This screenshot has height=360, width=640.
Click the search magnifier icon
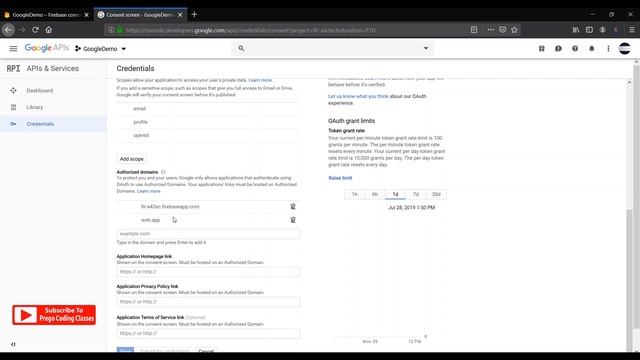point(241,48)
